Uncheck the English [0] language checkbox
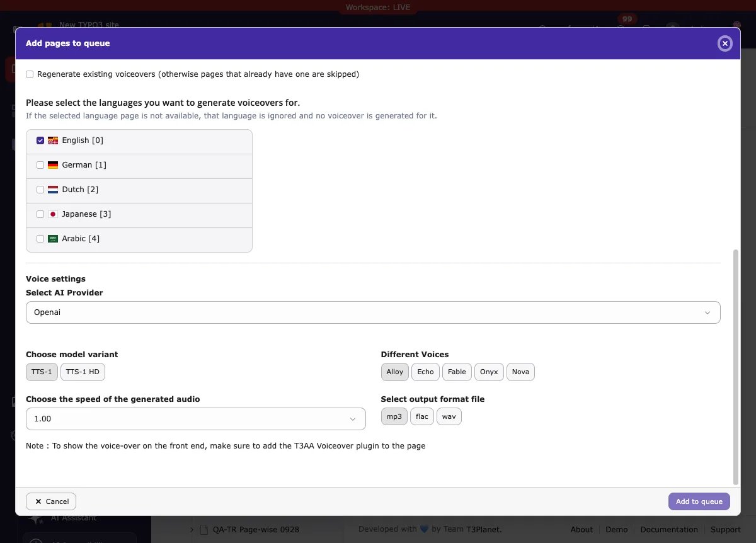756x543 pixels. (40, 140)
